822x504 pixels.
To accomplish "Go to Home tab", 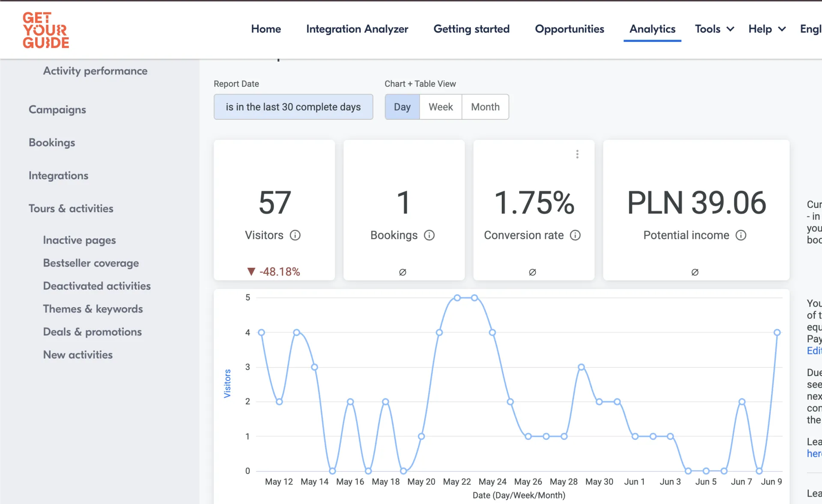I will click(266, 29).
